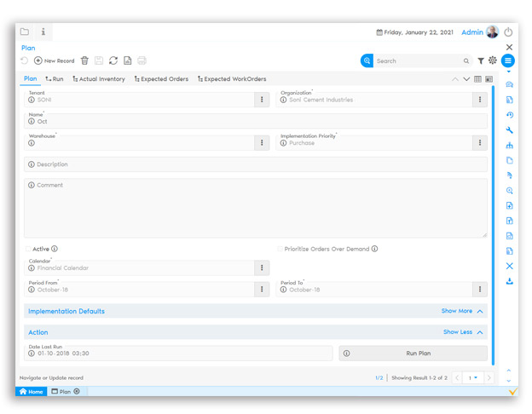Click the New Record button
This screenshot has height=414, width=532.
pyautogui.click(x=54, y=60)
